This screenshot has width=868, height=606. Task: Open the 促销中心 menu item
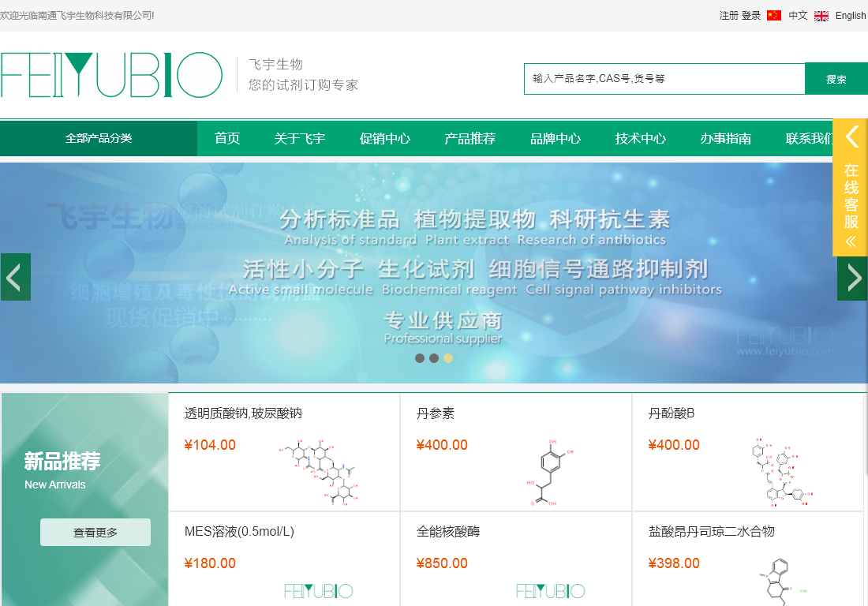[385, 138]
